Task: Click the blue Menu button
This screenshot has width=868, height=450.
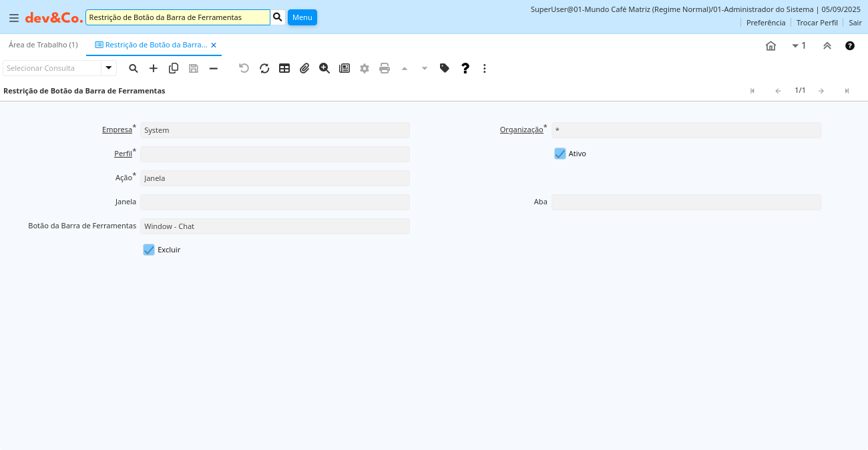Action: coord(302,17)
